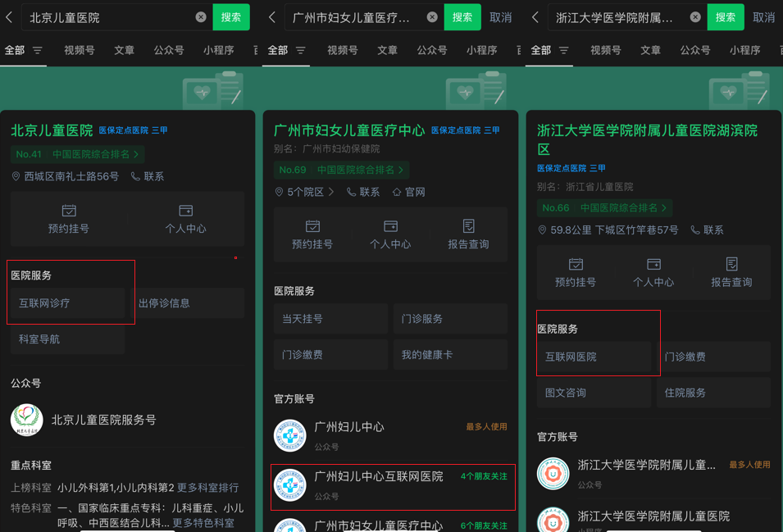Image resolution: width=783 pixels, height=532 pixels.
Task: Open 个人中心 for 北京儿童医院
Action: point(186,219)
